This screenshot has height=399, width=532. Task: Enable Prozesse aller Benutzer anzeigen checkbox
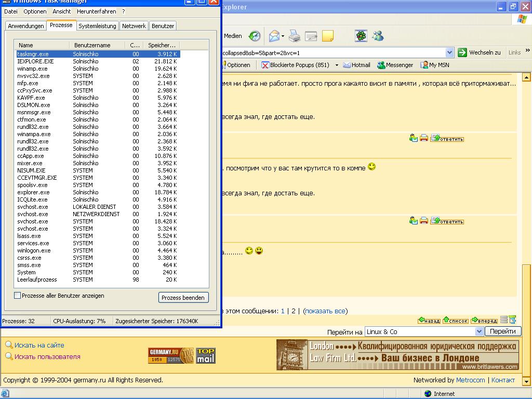17,296
